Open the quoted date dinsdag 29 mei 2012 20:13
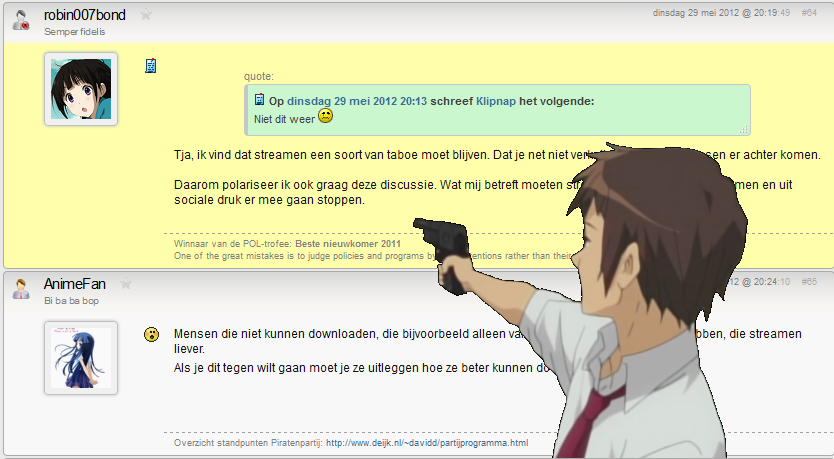This screenshot has height=459, width=834. pos(357,101)
